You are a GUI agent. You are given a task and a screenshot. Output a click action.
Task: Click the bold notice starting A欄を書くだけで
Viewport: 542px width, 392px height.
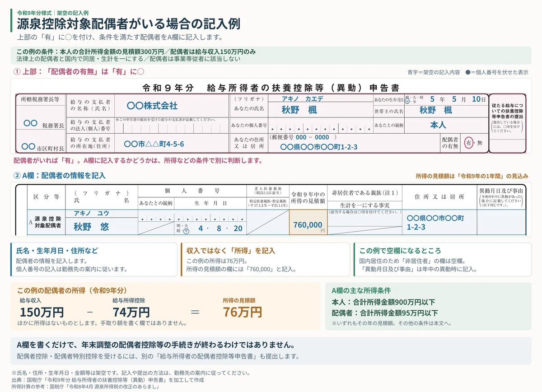point(156,345)
